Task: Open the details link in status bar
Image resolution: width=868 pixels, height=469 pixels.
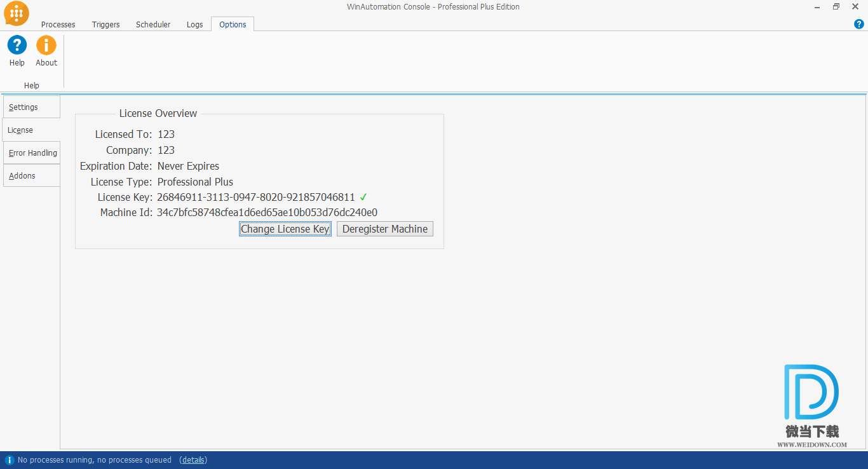Action: click(193, 460)
